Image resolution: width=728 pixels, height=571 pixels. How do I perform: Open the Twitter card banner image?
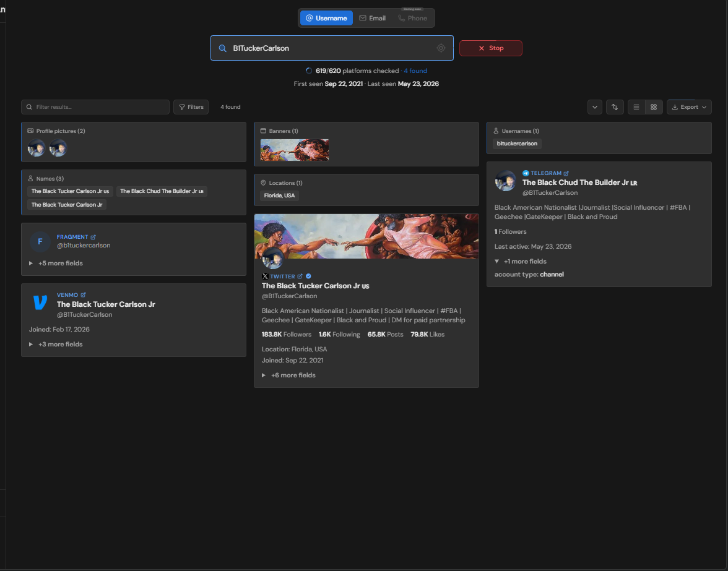tap(366, 236)
